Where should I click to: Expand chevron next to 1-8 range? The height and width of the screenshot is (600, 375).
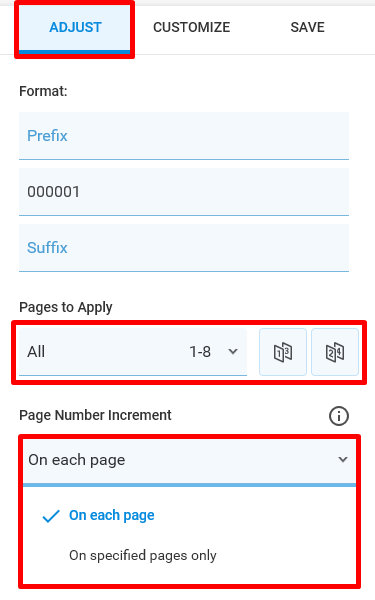233,352
